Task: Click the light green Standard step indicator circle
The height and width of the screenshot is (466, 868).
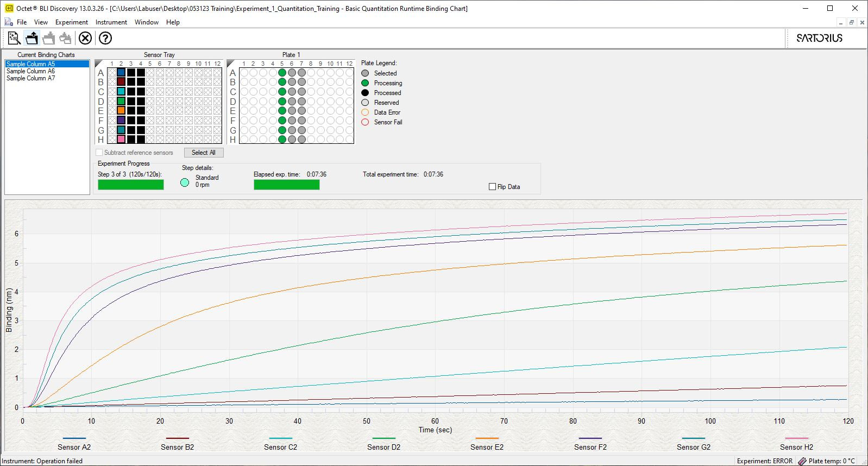Action: click(x=185, y=182)
